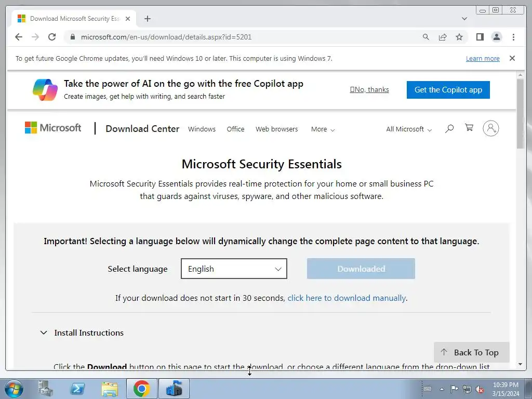Click the Downloaded button

tap(361, 269)
